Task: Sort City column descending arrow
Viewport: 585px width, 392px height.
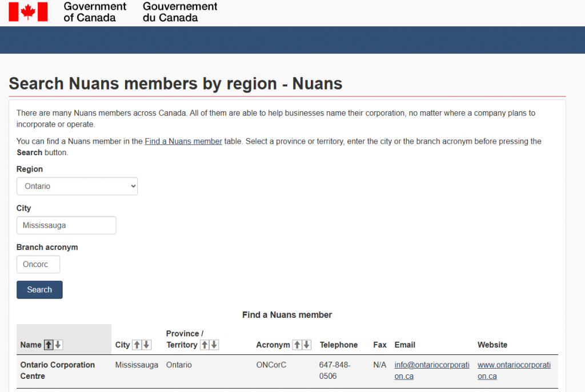Action: [x=147, y=345]
